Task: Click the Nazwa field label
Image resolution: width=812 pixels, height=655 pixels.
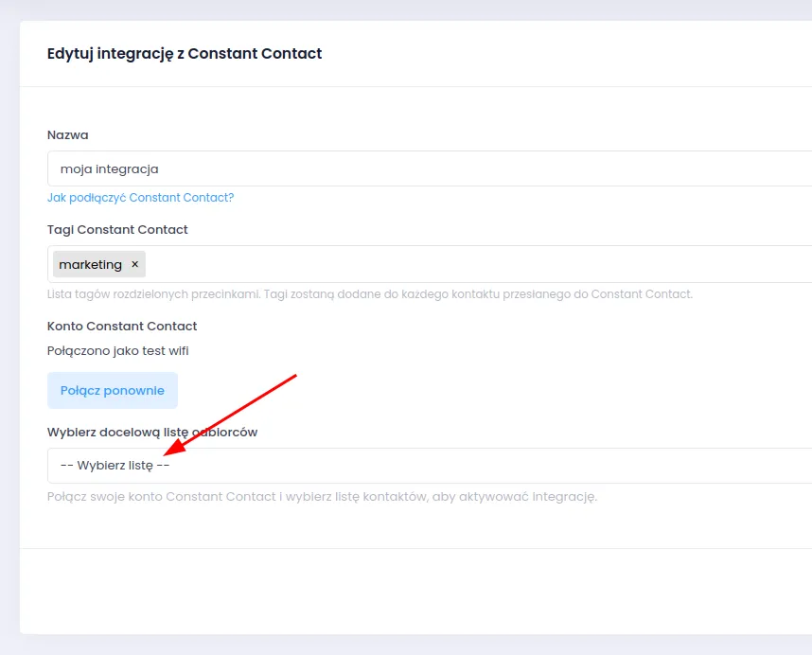Action: pyautogui.click(x=68, y=135)
